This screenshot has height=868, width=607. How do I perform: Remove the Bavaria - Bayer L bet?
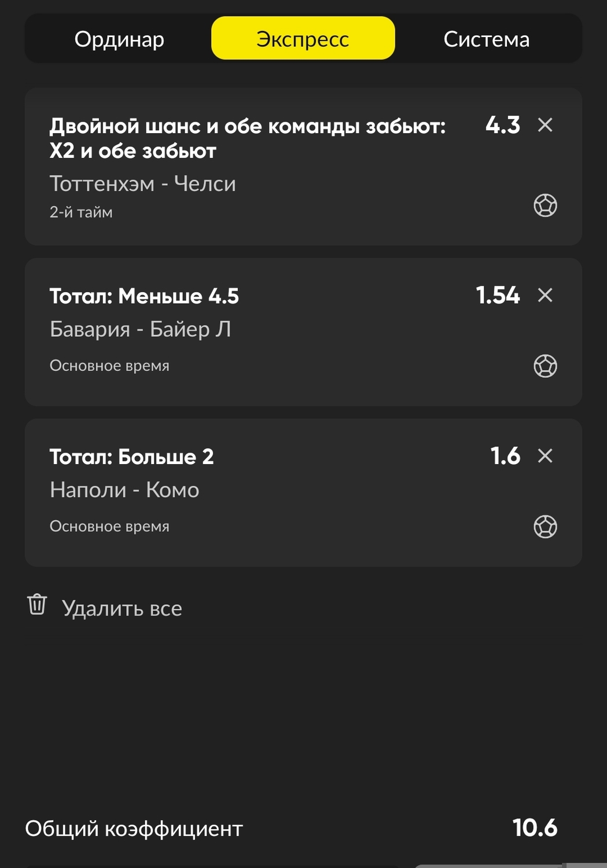[x=545, y=295]
